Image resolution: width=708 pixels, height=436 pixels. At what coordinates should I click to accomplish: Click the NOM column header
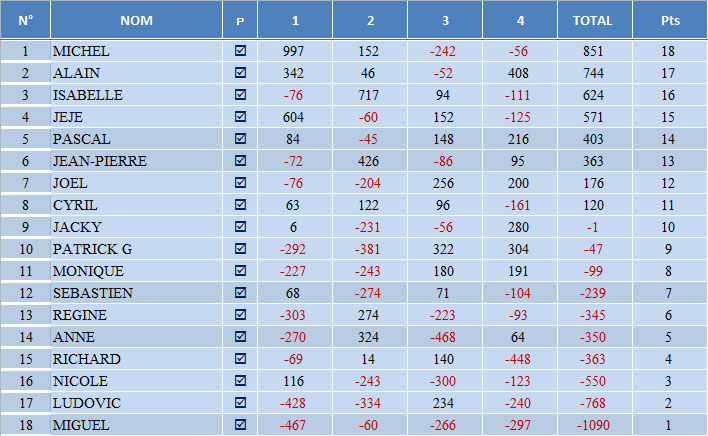click(136, 20)
